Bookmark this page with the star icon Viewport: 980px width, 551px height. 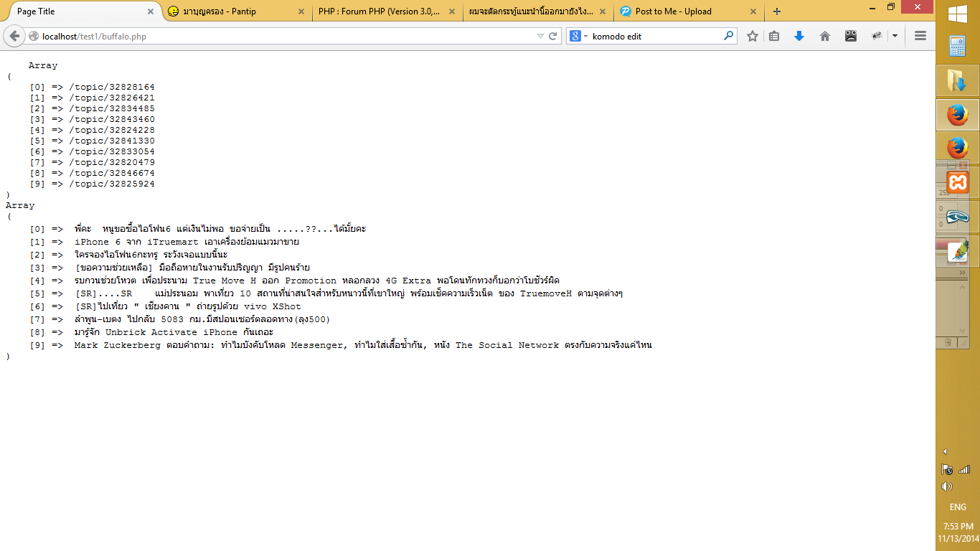point(752,36)
